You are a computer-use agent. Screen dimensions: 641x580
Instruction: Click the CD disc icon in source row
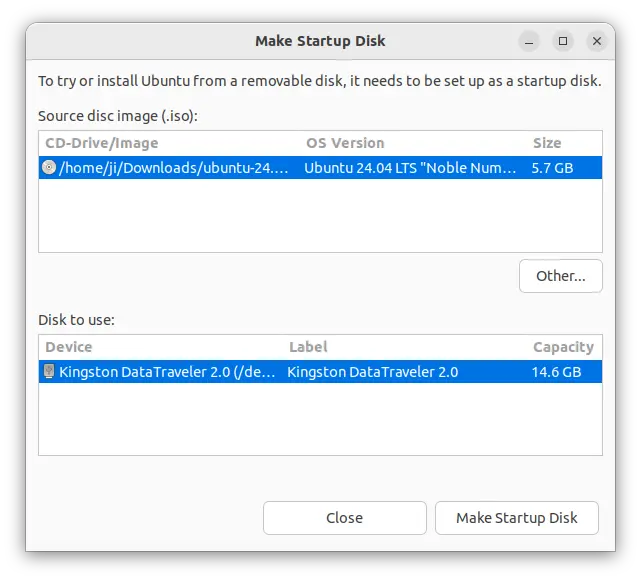(49, 168)
